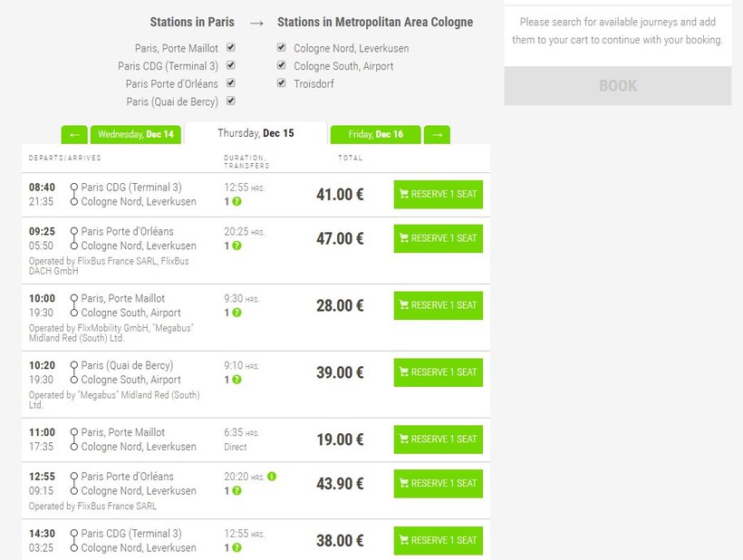Reserve 1 seat on 11:00 direct trip
This screenshot has width=743, height=560.
(438, 439)
